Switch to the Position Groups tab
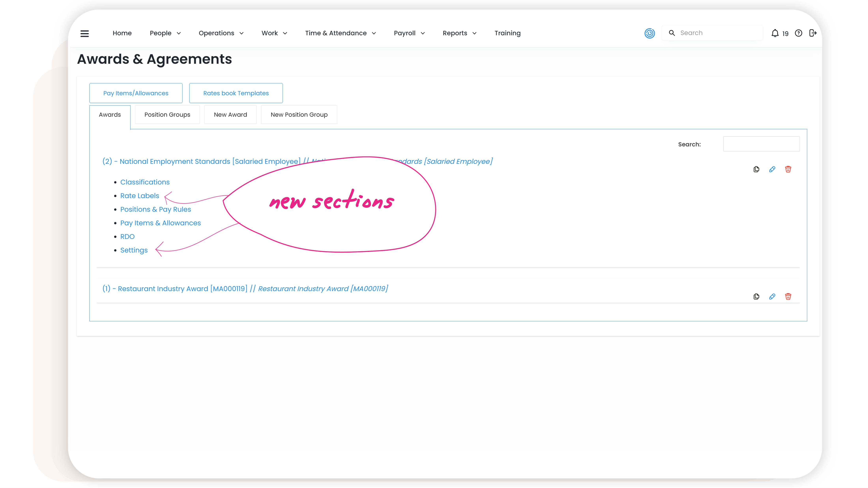The width and height of the screenshot is (868, 488). coord(167,115)
